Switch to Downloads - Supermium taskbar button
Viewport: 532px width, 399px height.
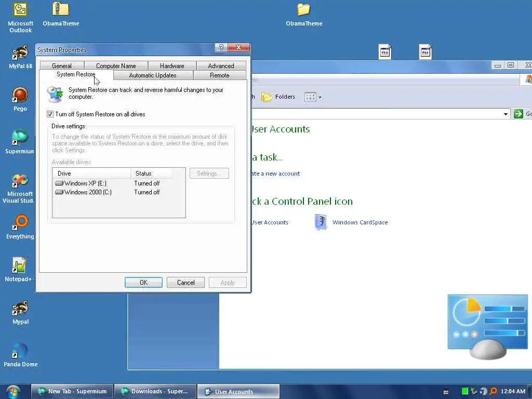click(x=155, y=391)
